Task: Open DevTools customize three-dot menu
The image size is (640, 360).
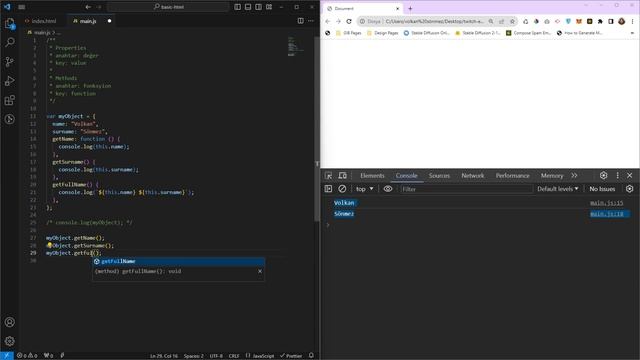Action: (x=617, y=176)
